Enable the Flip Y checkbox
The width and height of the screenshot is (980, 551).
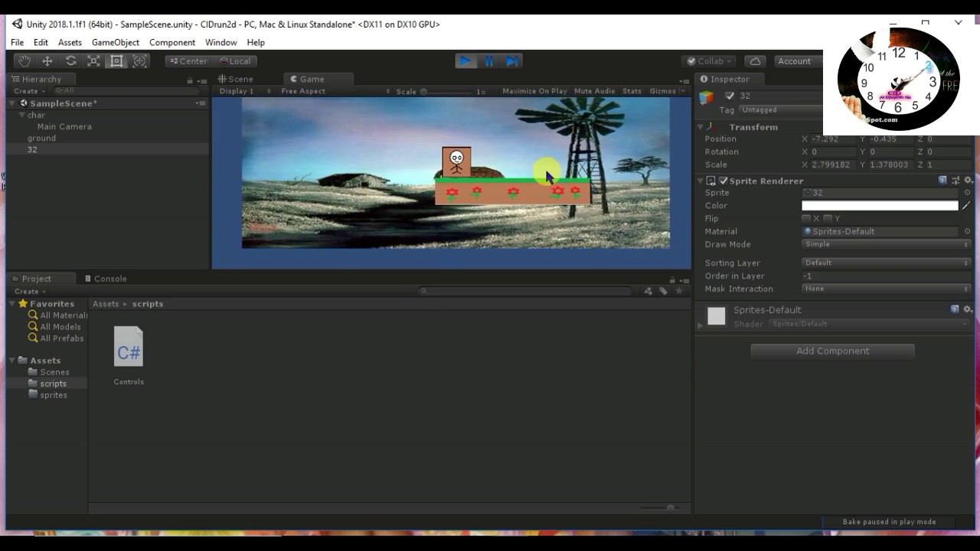(828, 218)
